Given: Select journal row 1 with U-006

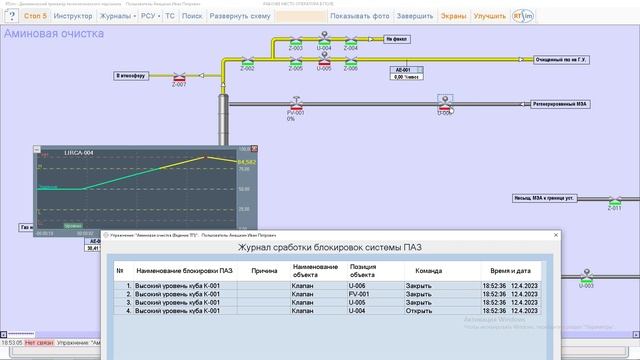Looking at the screenshot, I should click(328, 286).
